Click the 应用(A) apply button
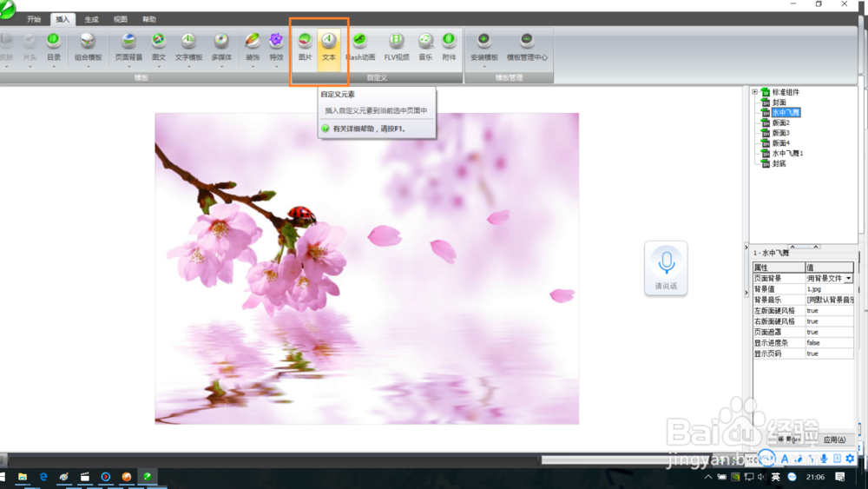 click(x=834, y=439)
